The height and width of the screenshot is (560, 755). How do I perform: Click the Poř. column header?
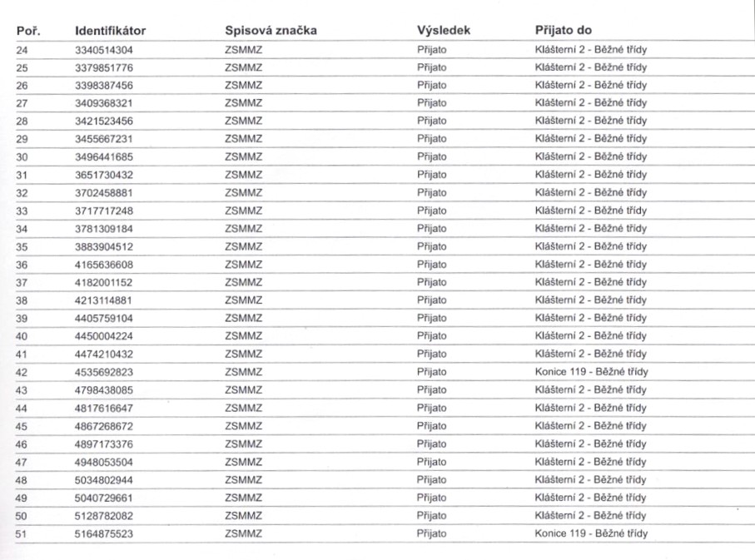(x=29, y=31)
